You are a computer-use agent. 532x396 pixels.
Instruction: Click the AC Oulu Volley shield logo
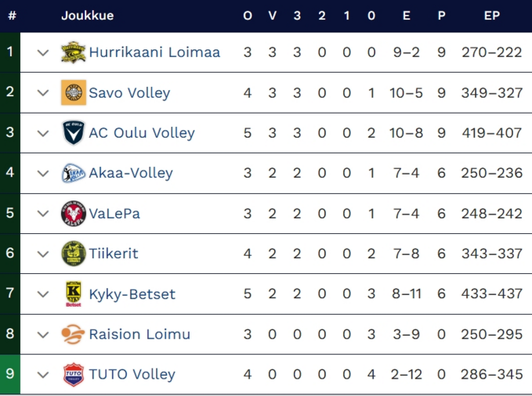(73, 133)
